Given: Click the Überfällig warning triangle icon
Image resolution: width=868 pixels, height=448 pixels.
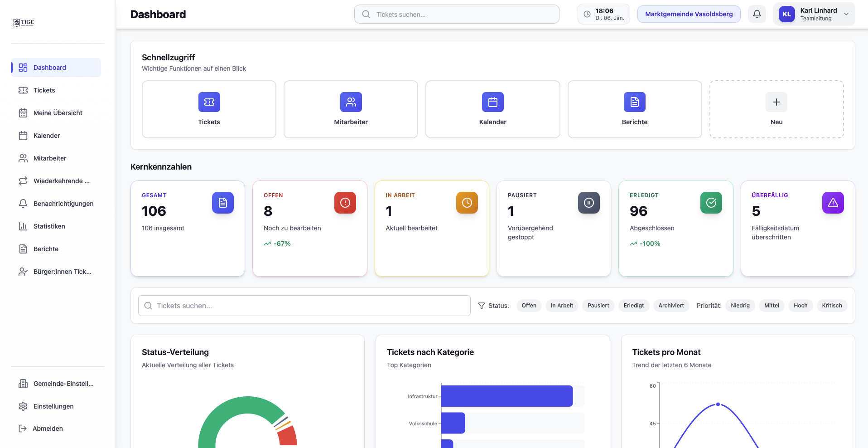Looking at the screenshot, I should (x=833, y=203).
